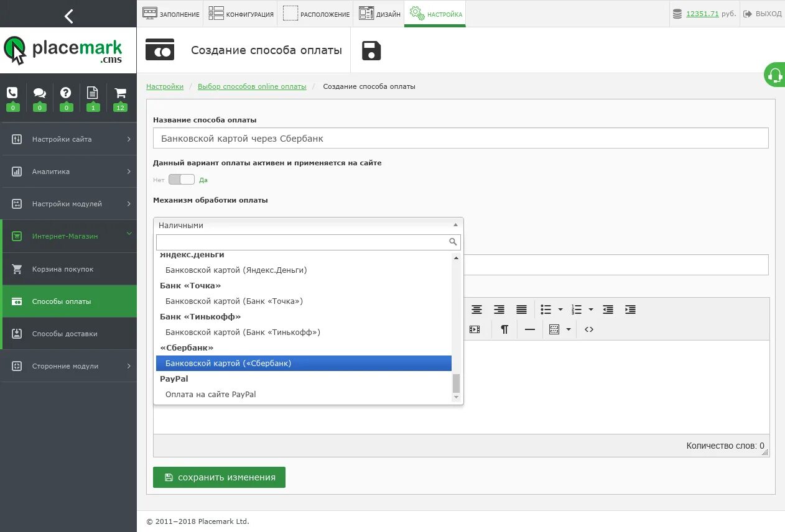785x532 pixels.
Task: Center-align text in the editor
Action: click(x=476, y=310)
